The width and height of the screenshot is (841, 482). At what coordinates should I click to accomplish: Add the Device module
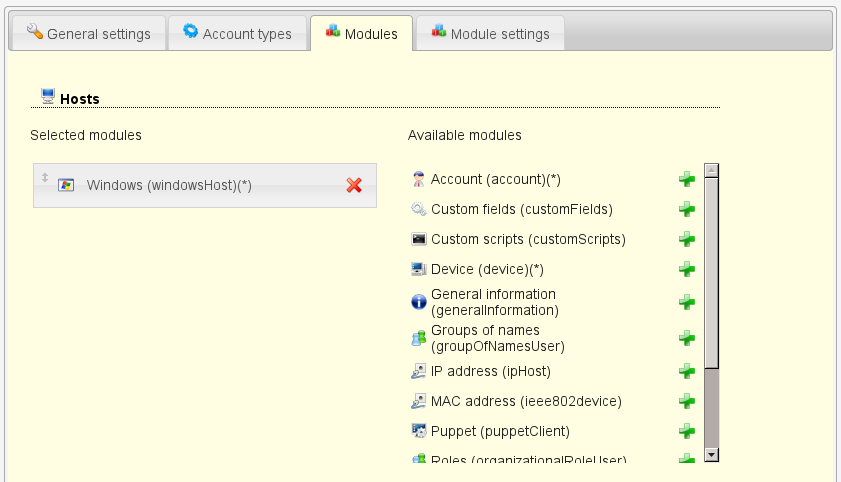click(687, 269)
